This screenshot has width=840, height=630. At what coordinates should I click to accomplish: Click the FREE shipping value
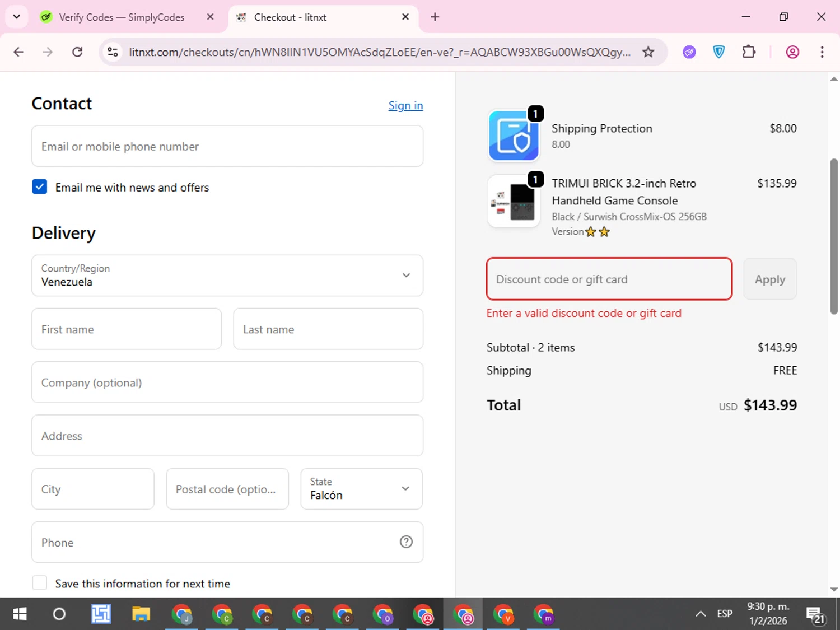(785, 370)
